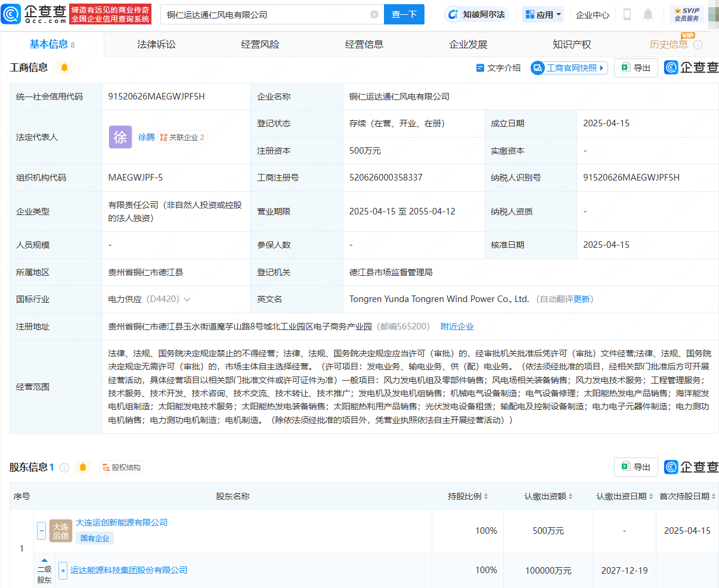Click the info icon beside 股东信息

click(x=64, y=468)
